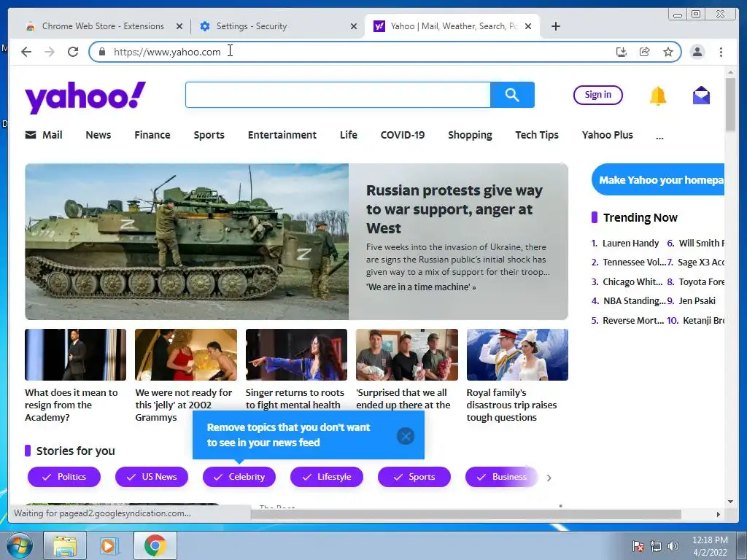Toggle the US News topic chip
This screenshot has height=560, width=747.
click(x=152, y=477)
